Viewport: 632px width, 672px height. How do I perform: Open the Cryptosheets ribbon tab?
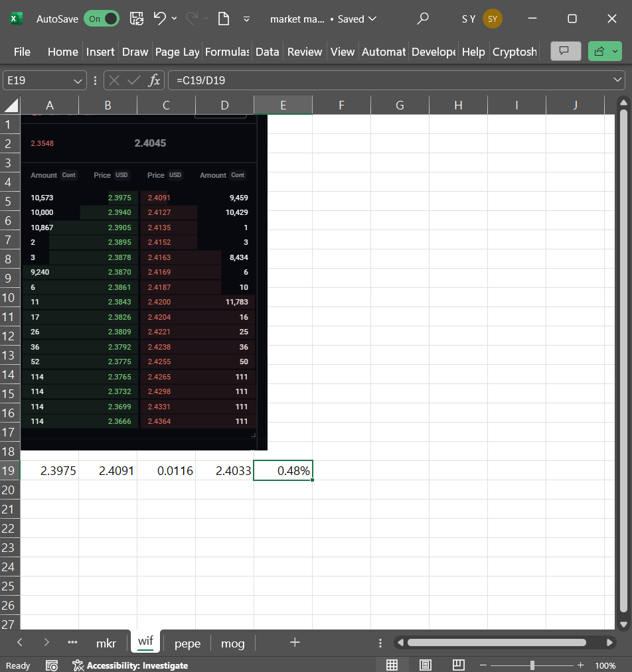514,52
